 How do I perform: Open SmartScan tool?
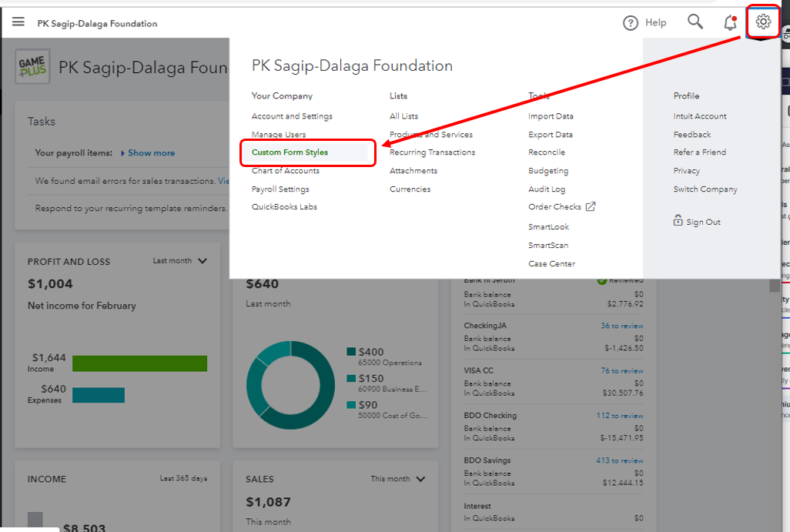click(x=548, y=246)
